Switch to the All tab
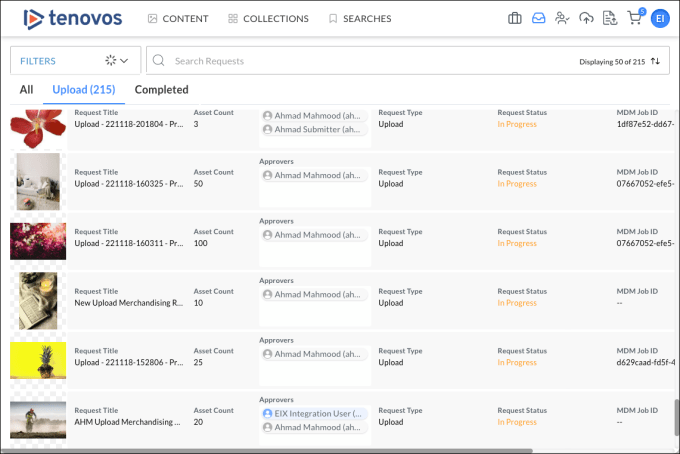This screenshot has height=454, width=680. click(x=26, y=90)
